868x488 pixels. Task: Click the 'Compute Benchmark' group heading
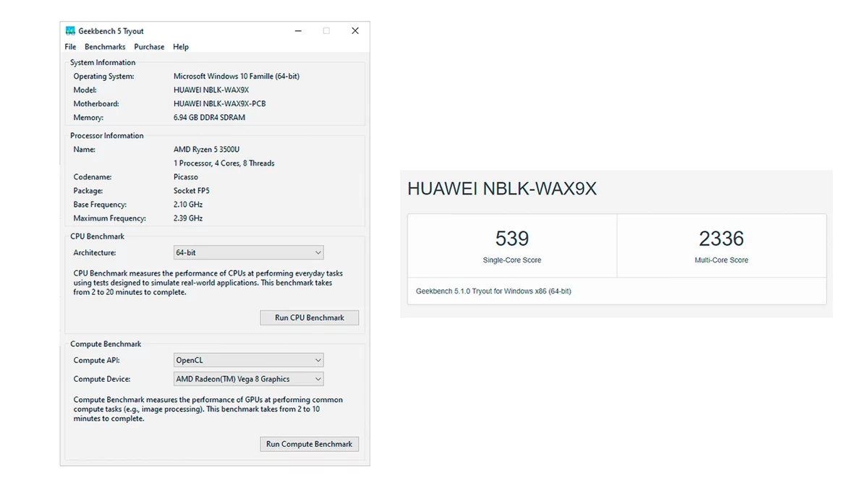106,344
